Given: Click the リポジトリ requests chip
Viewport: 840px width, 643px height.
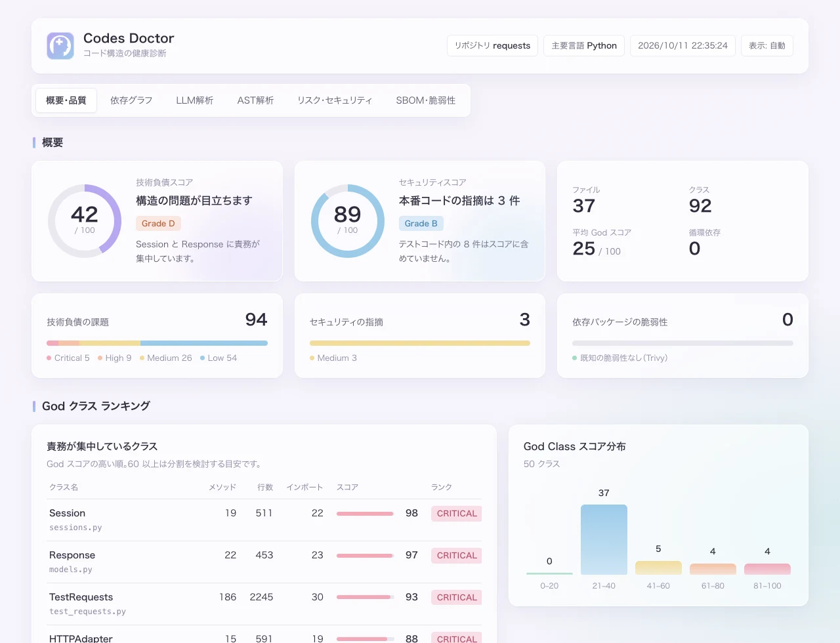Looking at the screenshot, I should 493,46.
